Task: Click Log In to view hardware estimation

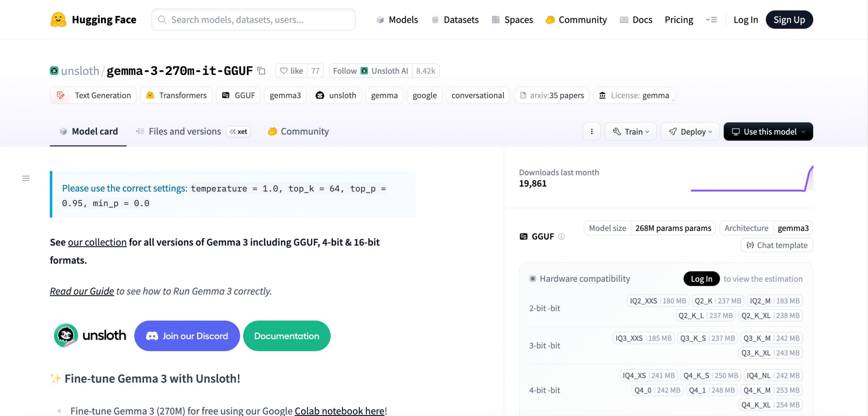Action: 702,279
